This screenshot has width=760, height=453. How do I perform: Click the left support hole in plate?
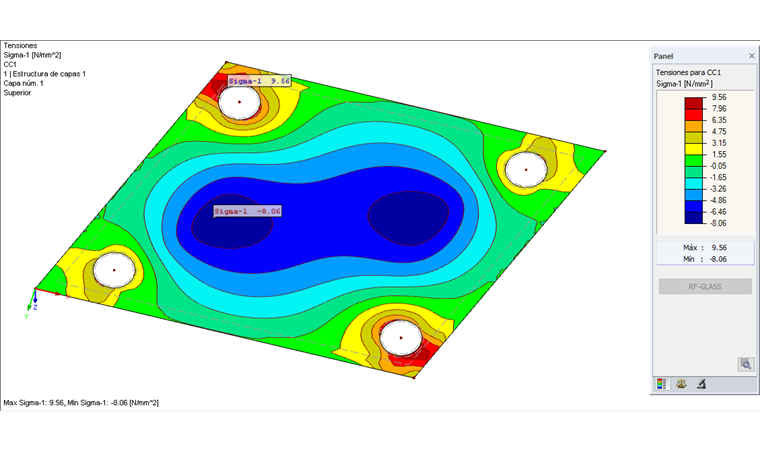114,270
